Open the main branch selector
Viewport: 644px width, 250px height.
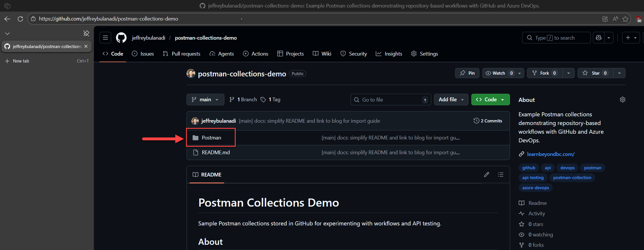(x=205, y=100)
